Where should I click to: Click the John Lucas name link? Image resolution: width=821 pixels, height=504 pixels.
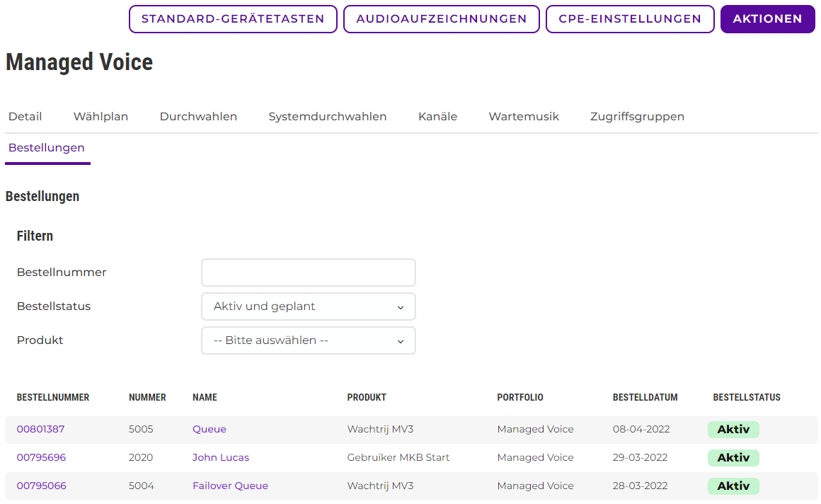coord(221,457)
